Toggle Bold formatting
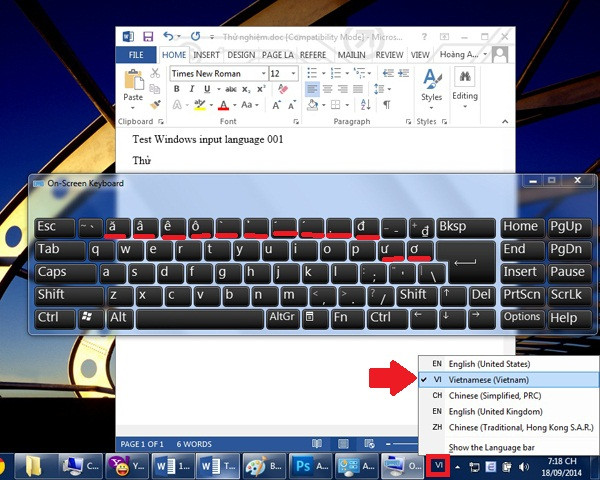This screenshot has width=600, height=480. 176,89
